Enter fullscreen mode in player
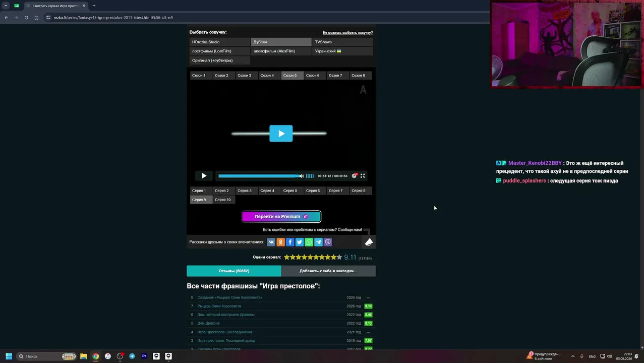The width and height of the screenshot is (644, 363). pos(363,176)
